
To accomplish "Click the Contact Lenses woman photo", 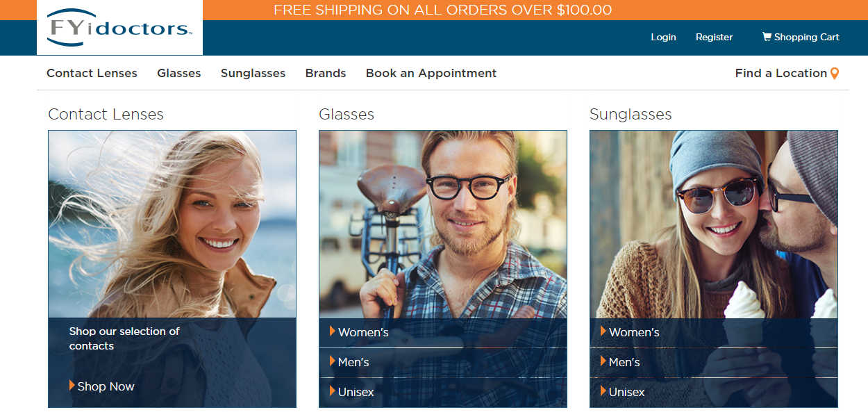I will 172,224.
